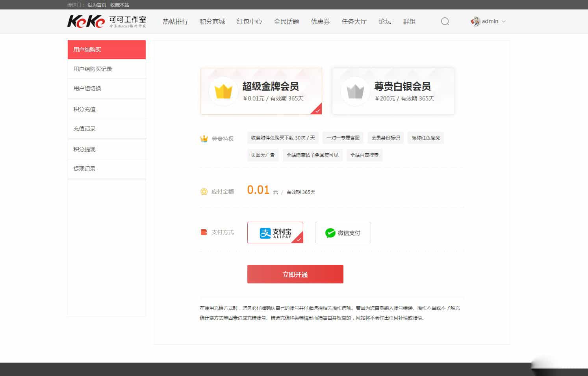This screenshot has width=588, height=376.
Task: Go to 积分商城 in the navigation
Action: click(x=212, y=21)
